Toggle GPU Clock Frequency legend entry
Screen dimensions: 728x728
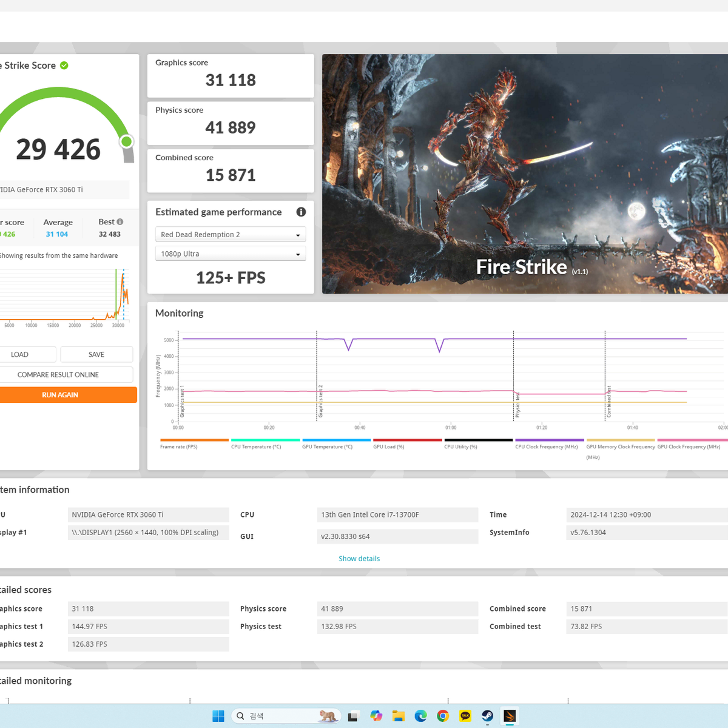[691, 444]
